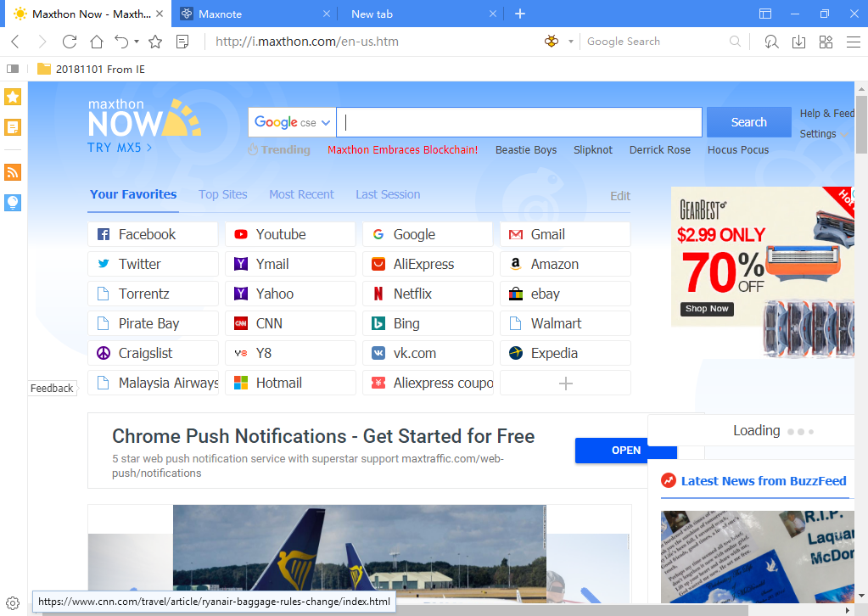Open Latest News from BuzzFeed heading
This screenshot has width=868, height=616.
(x=764, y=481)
